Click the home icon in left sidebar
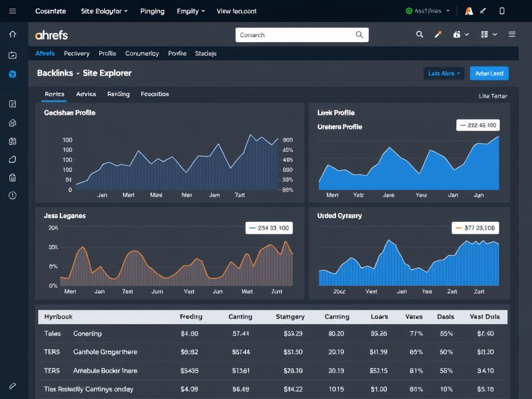 pos(12,34)
